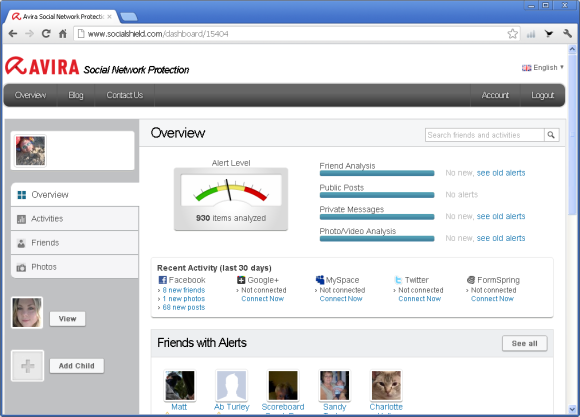580x417 pixels.
Task: Open Matt's friend thumbnail
Action: pos(180,385)
